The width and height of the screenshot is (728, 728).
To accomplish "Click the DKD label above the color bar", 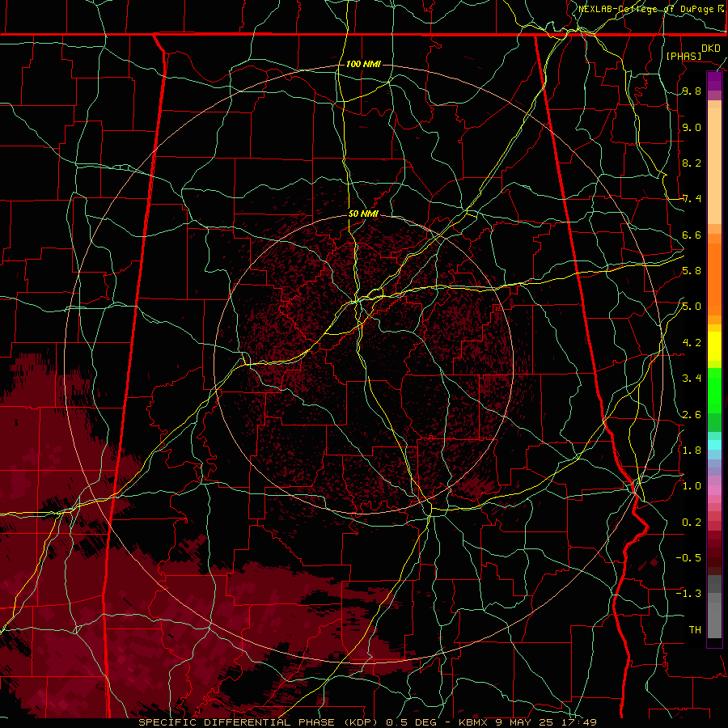I will [711, 49].
